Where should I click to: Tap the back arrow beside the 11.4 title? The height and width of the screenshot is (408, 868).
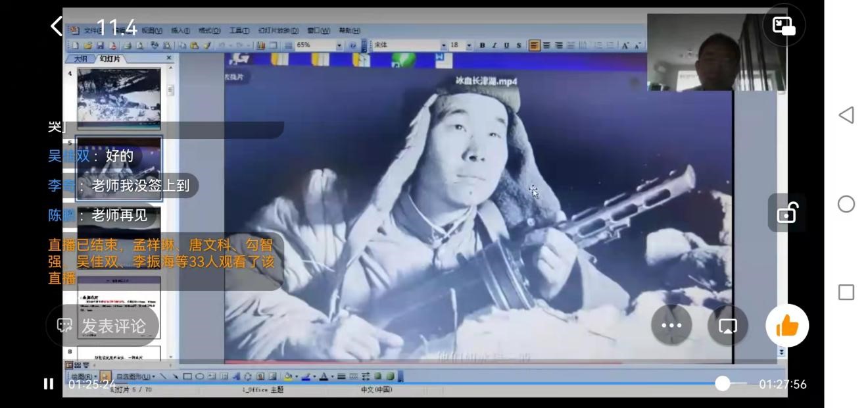pyautogui.click(x=57, y=26)
